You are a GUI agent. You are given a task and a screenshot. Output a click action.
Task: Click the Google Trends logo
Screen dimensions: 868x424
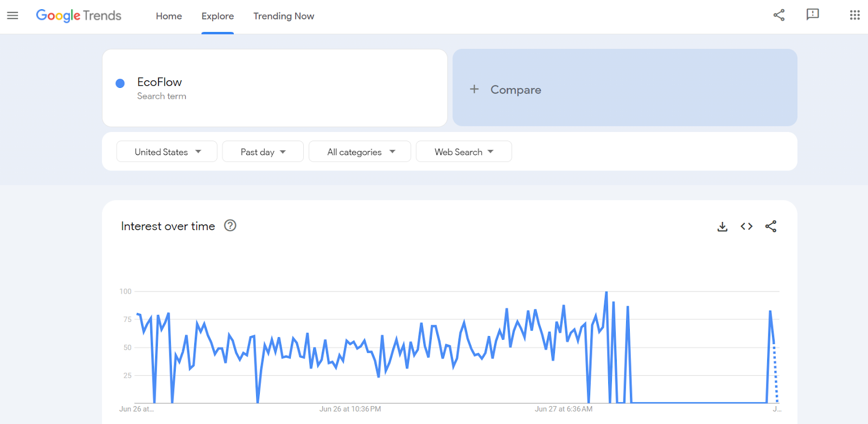78,15
